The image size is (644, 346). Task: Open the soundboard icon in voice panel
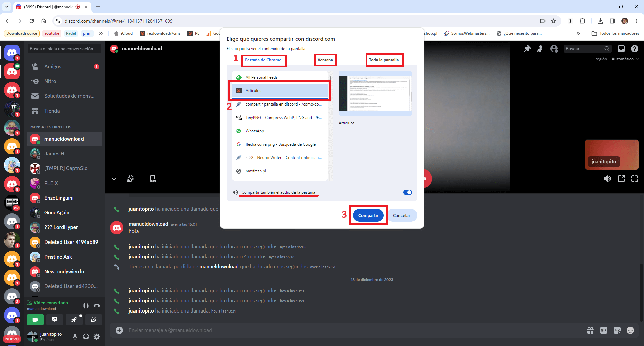(x=94, y=320)
